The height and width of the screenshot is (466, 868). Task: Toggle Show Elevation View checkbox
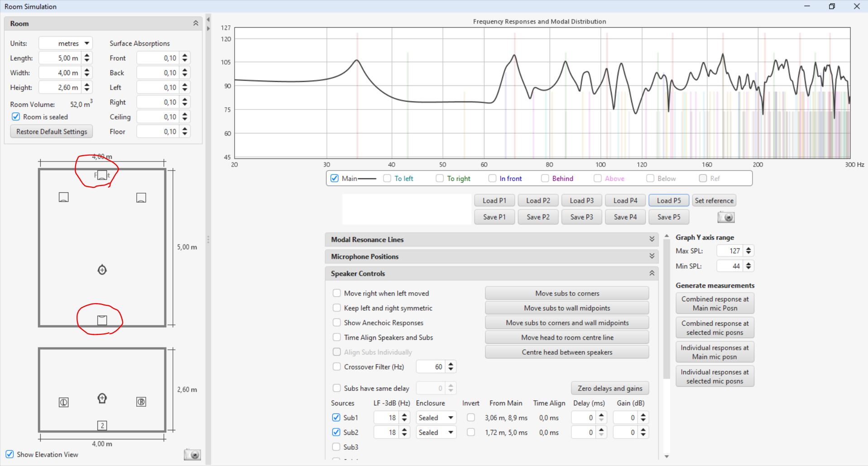10,454
